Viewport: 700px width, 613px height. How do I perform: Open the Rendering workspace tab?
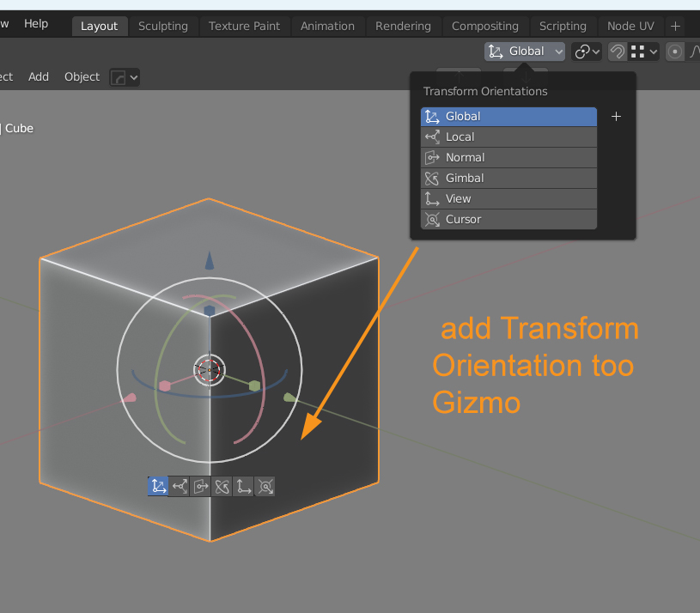(403, 27)
